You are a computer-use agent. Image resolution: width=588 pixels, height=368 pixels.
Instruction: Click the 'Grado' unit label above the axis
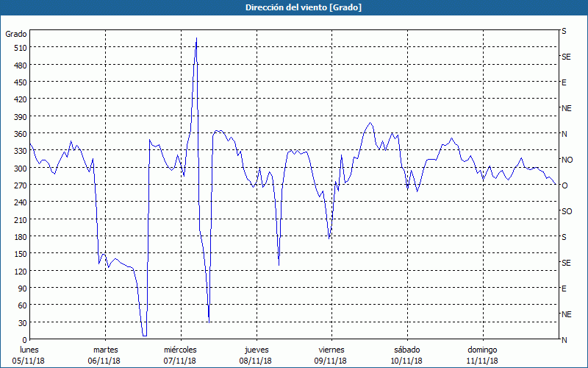(x=16, y=34)
